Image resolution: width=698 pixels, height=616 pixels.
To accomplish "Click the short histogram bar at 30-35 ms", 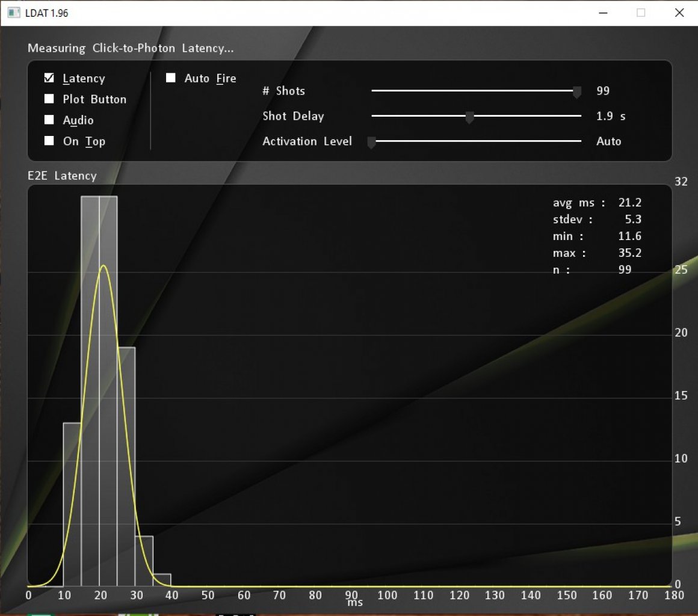I will click(144, 561).
